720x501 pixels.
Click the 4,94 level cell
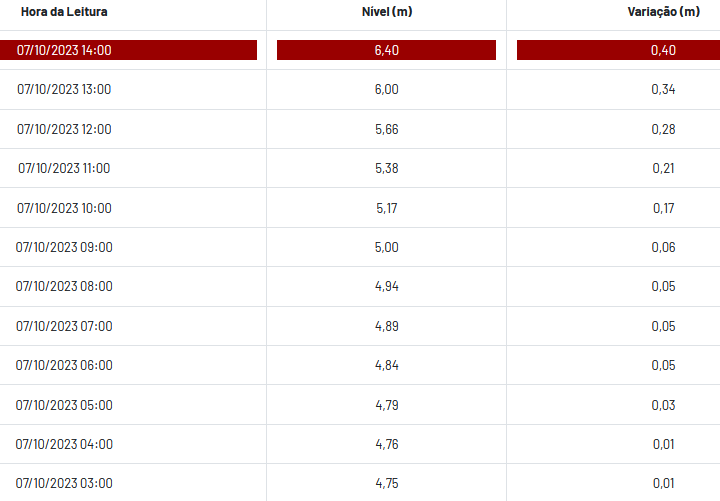(387, 286)
